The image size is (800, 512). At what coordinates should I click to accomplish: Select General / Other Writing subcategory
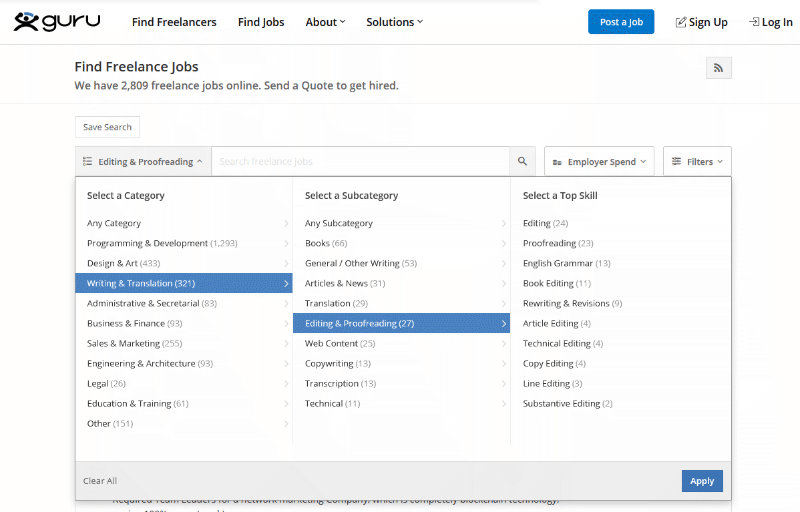(x=402, y=263)
